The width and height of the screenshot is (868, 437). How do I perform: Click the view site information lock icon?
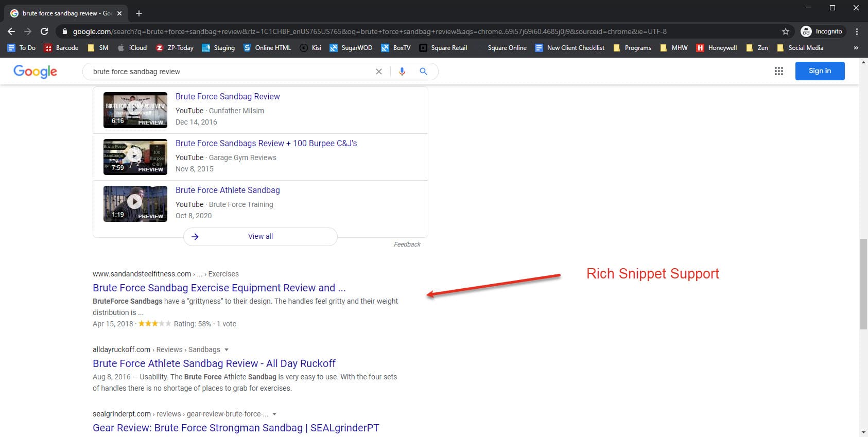[64, 31]
